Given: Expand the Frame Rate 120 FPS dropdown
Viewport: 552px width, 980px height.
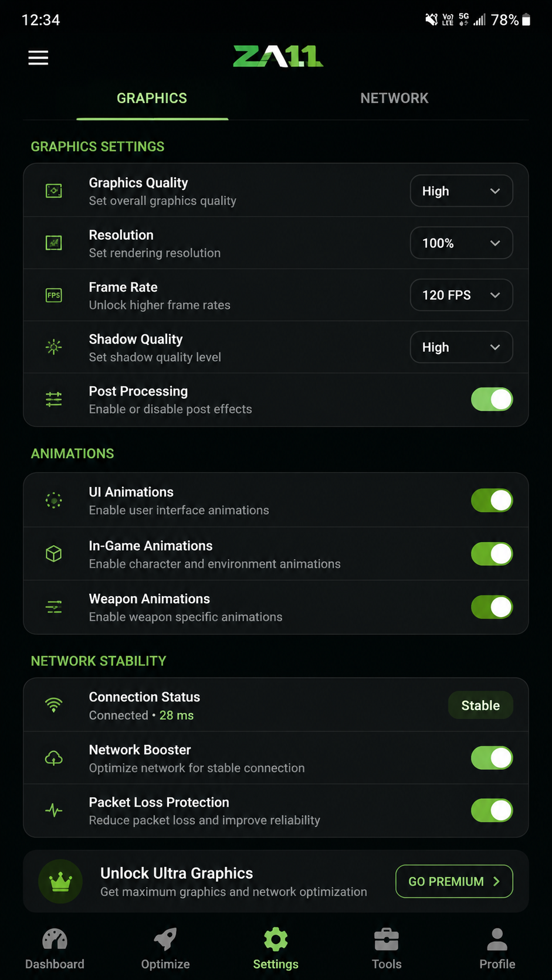Looking at the screenshot, I should pyautogui.click(x=462, y=295).
